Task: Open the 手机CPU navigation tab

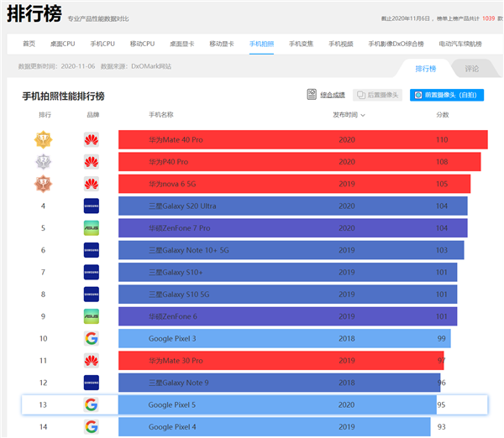Action: point(102,44)
